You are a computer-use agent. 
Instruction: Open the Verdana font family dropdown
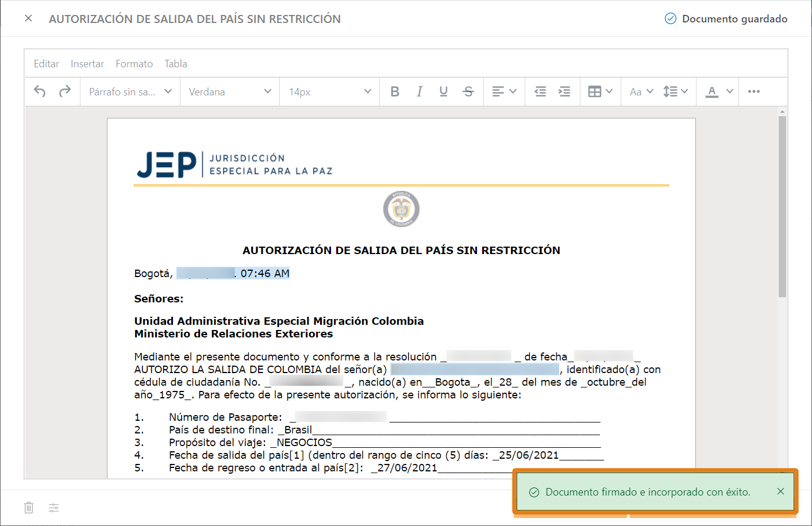click(x=230, y=91)
